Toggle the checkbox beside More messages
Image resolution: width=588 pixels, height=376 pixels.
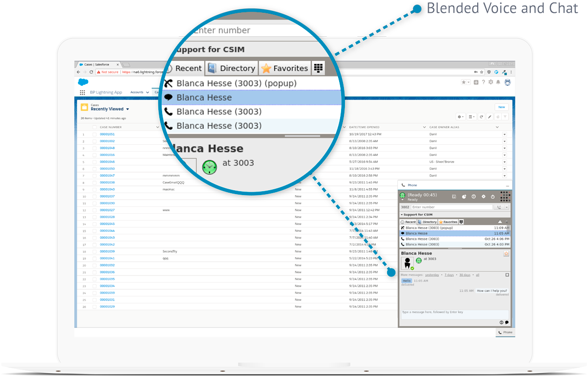[507, 275]
